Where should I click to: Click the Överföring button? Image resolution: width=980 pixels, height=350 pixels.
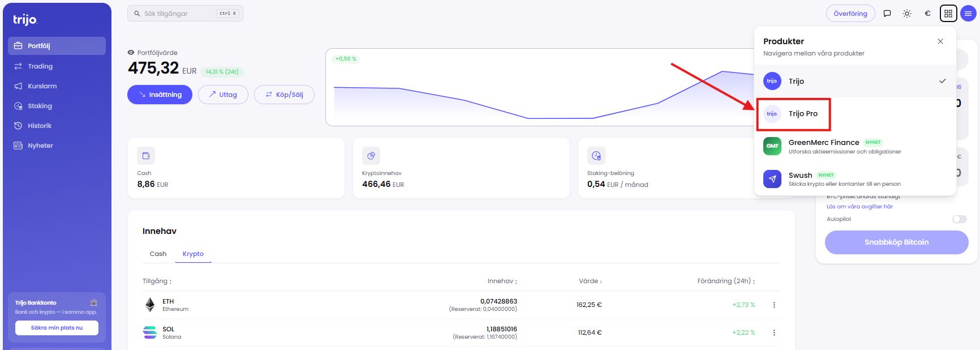(x=850, y=14)
